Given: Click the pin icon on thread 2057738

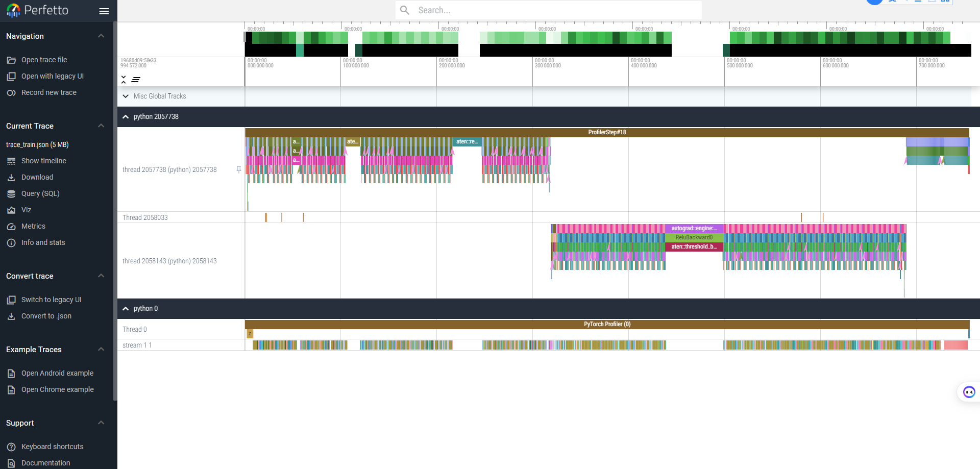Looking at the screenshot, I should coord(238,169).
